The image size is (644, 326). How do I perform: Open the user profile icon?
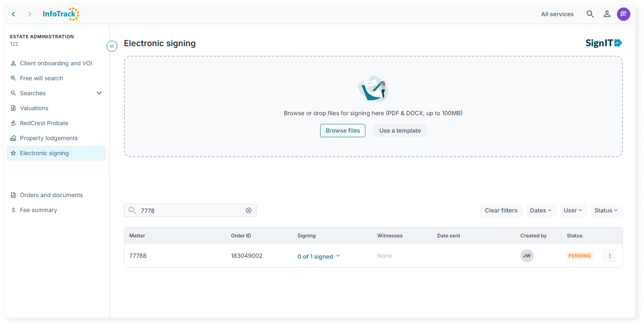607,14
